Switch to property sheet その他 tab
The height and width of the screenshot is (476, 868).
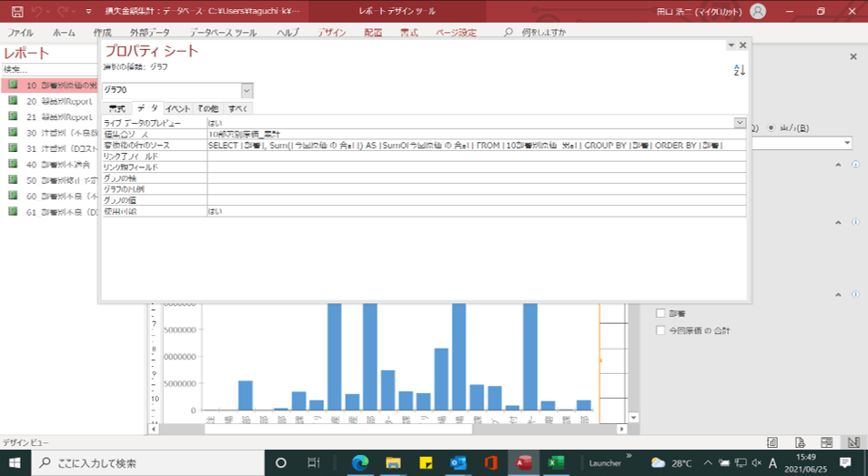pos(208,108)
